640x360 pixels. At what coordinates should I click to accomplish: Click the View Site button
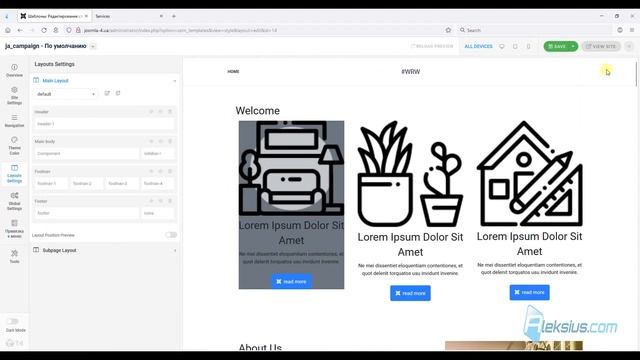point(601,47)
